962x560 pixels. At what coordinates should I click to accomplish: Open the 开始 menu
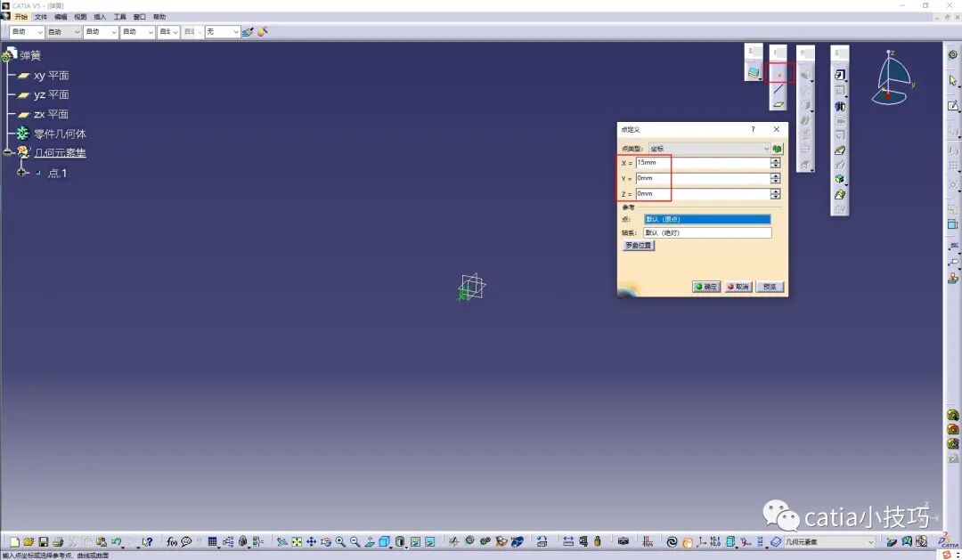click(20, 17)
